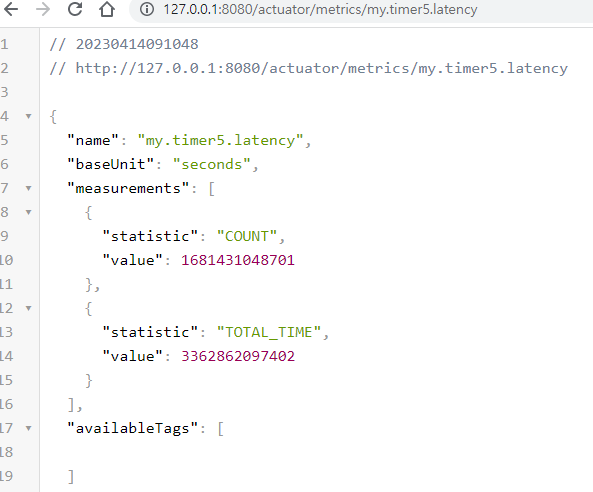This screenshot has width=593, height=492.
Task: View site information icon in address bar
Action: click(x=147, y=9)
